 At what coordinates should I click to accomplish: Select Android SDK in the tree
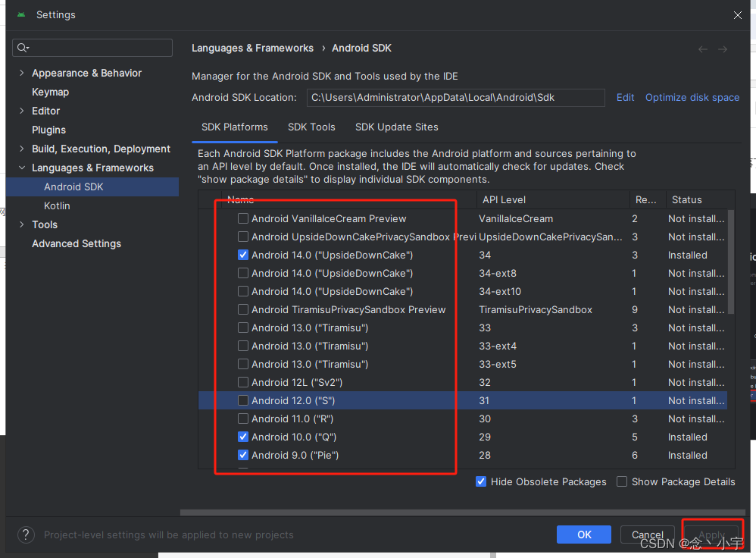(92, 187)
